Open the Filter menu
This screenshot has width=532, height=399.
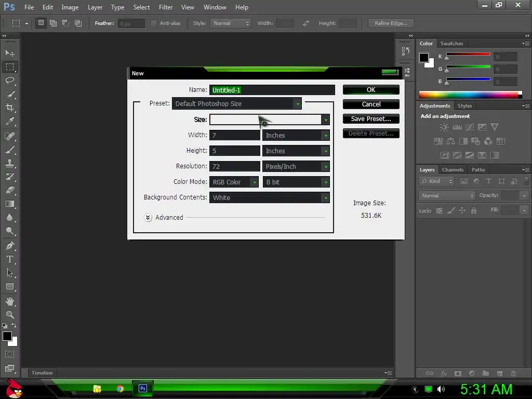166,7
